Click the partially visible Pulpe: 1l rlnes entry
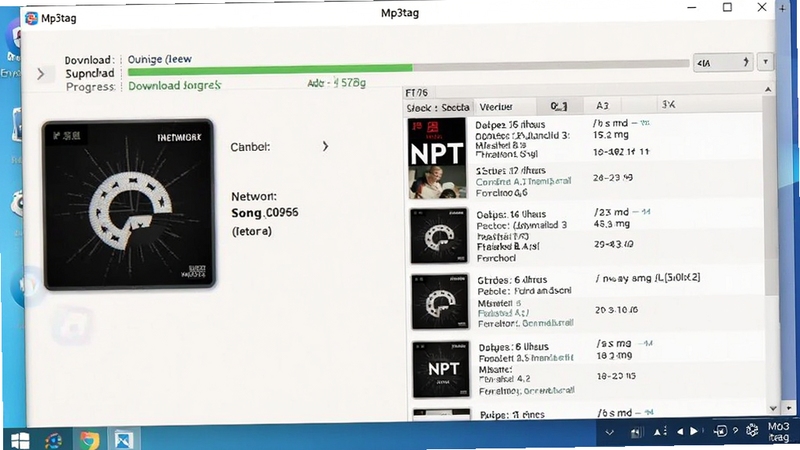The image size is (800, 450). (x=512, y=415)
